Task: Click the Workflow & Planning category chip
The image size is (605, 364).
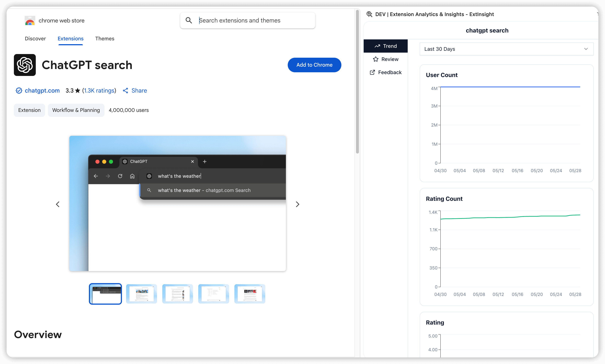Action: click(x=76, y=110)
